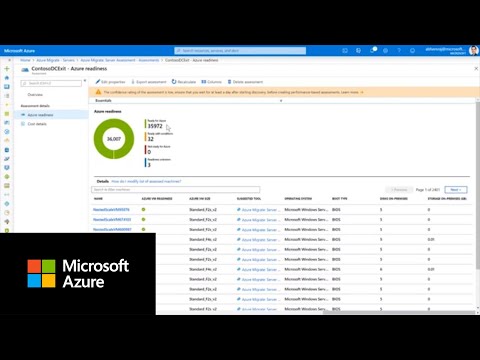Click Delete assessment toolbar button
The image size is (480, 360).
click(245, 82)
